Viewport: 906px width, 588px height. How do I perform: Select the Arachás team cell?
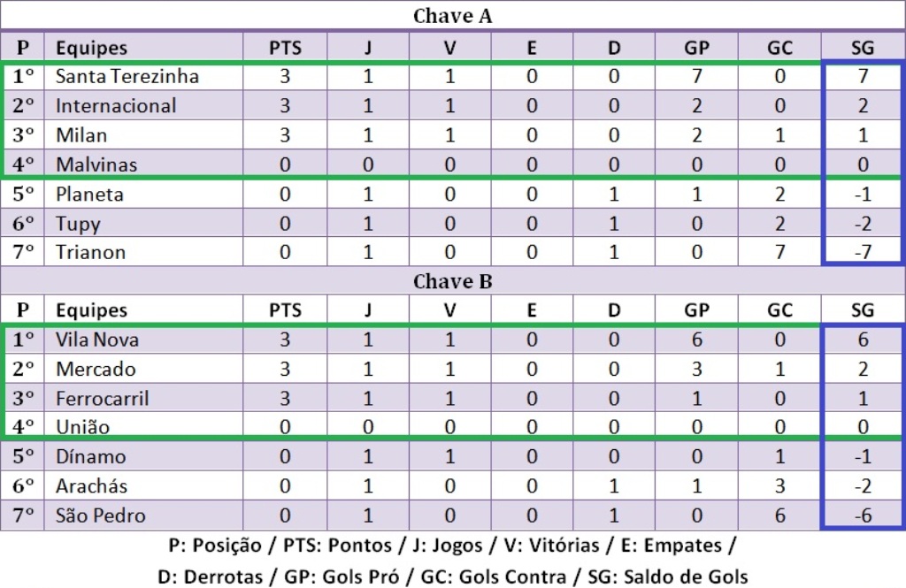(91, 485)
